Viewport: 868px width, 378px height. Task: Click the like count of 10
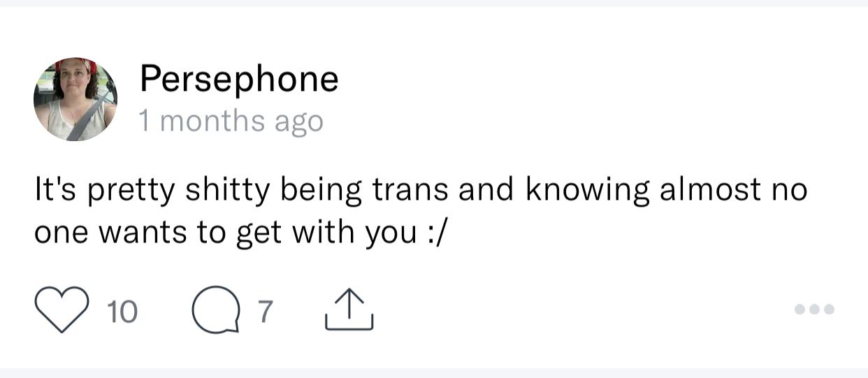123,312
